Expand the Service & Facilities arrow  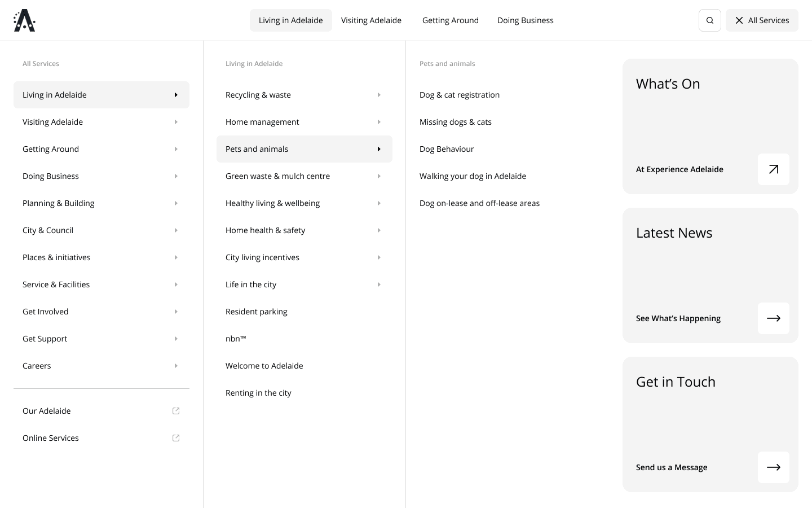click(x=176, y=284)
